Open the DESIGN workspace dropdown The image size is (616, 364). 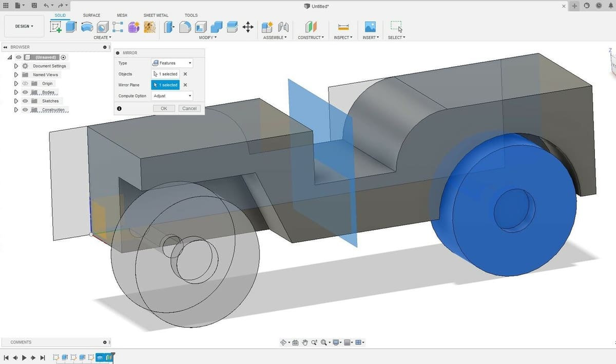[24, 26]
